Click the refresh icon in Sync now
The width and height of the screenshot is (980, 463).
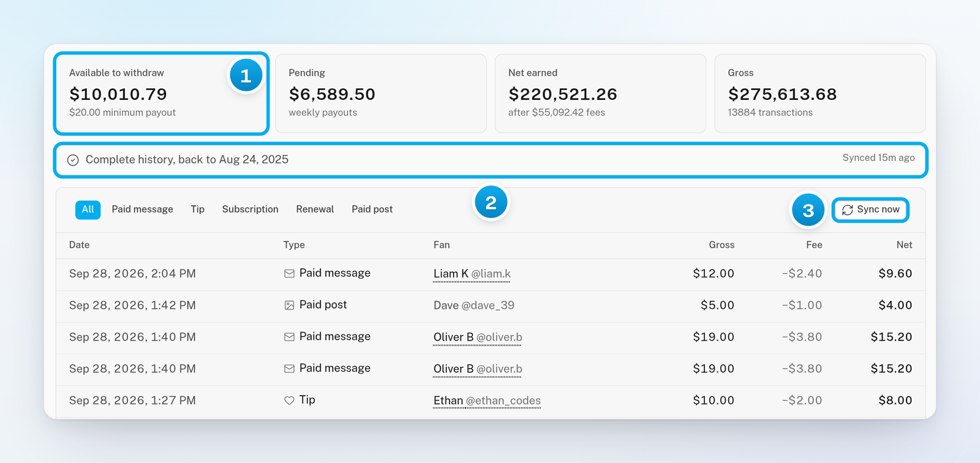click(848, 210)
